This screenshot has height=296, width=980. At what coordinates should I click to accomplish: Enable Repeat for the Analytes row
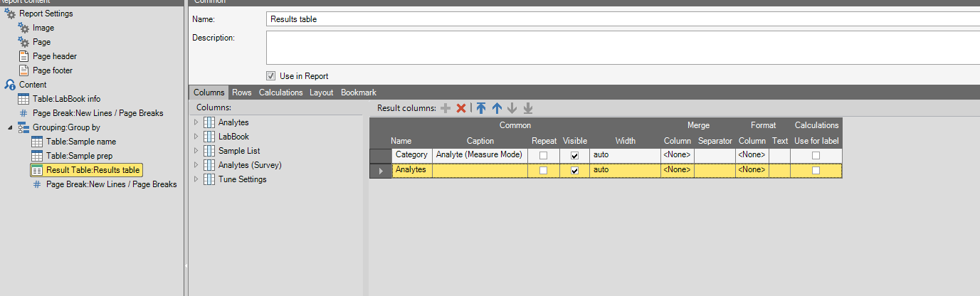coord(544,170)
